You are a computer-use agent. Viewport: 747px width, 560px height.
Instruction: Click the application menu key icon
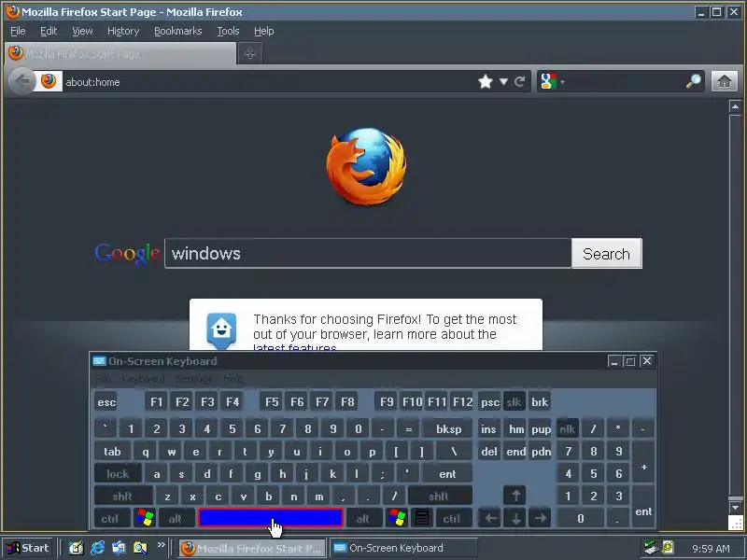coord(422,518)
